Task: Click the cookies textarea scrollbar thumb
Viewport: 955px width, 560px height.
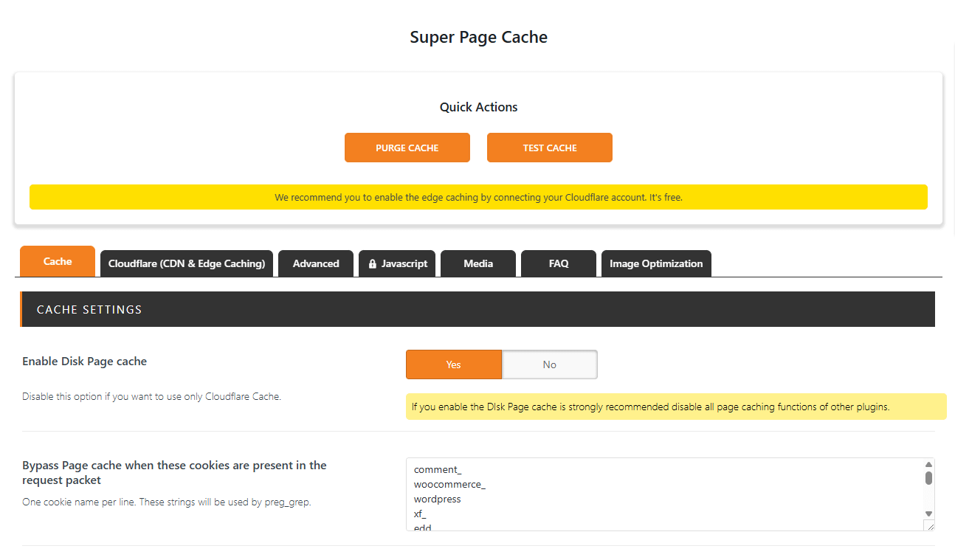Action: point(929,477)
